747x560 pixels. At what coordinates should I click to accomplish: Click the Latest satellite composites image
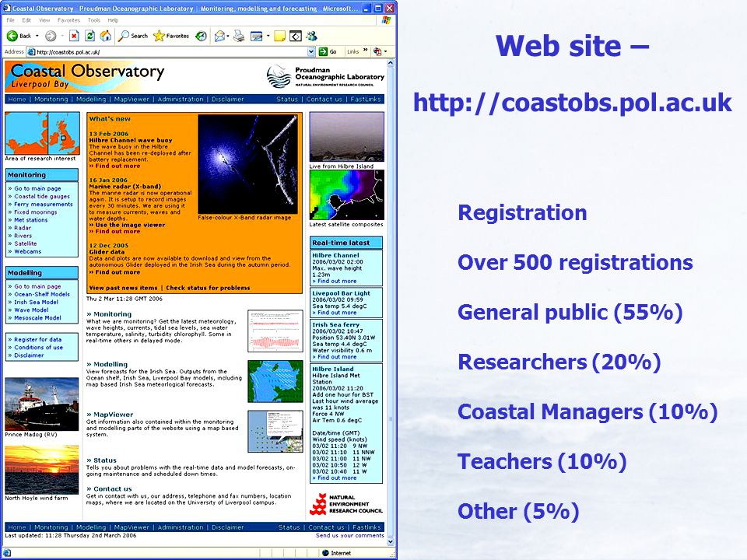(x=346, y=194)
